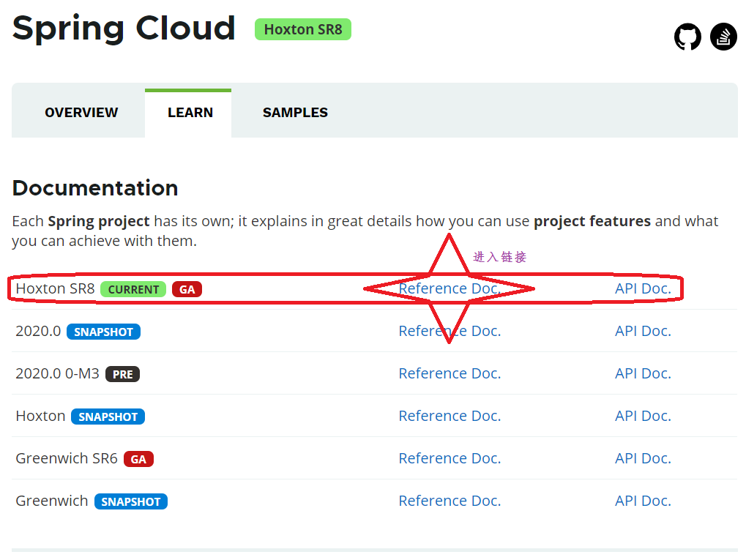Click the bold 'Spring project' text
The height and width of the screenshot is (560, 746).
pos(99,221)
